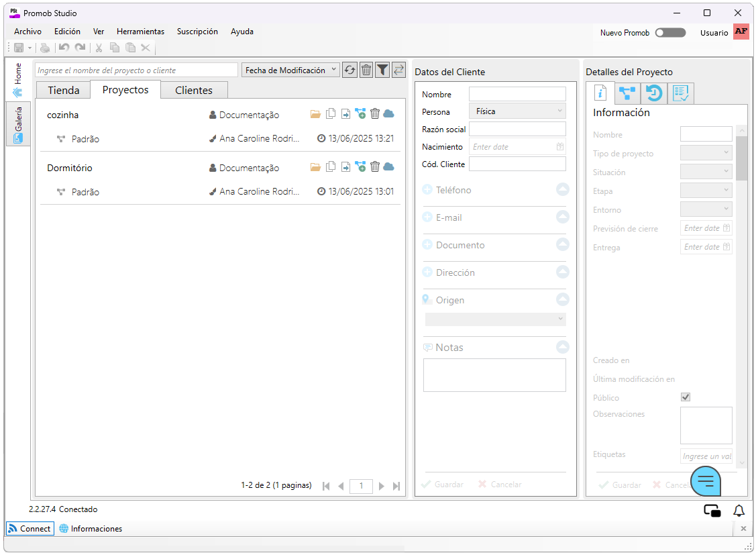Click the cloud icon for cozinha project
The height and width of the screenshot is (553, 756).
(x=388, y=114)
